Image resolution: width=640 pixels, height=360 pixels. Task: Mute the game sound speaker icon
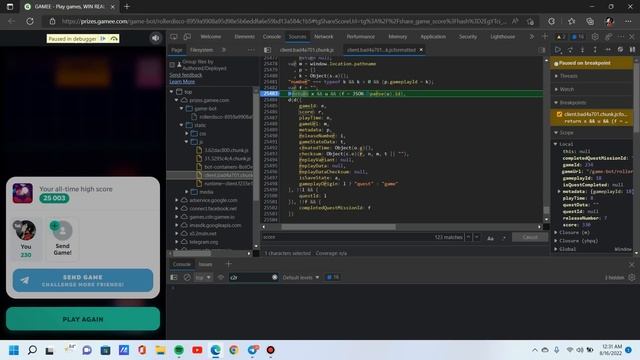point(156,38)
